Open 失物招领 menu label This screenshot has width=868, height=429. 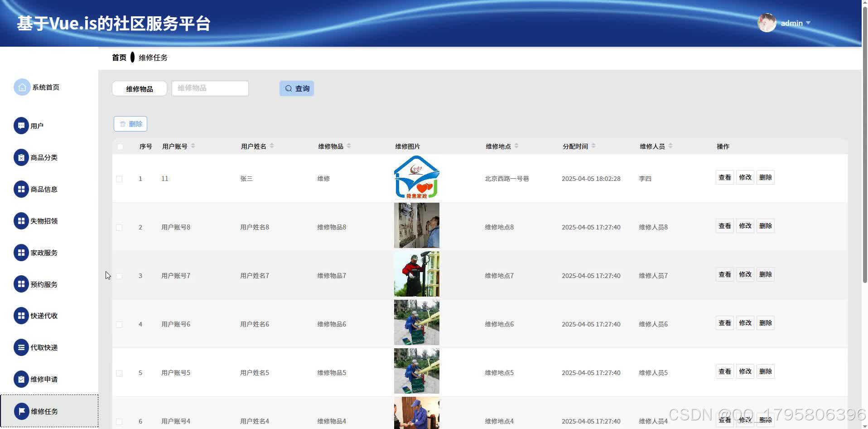[44, 221]
